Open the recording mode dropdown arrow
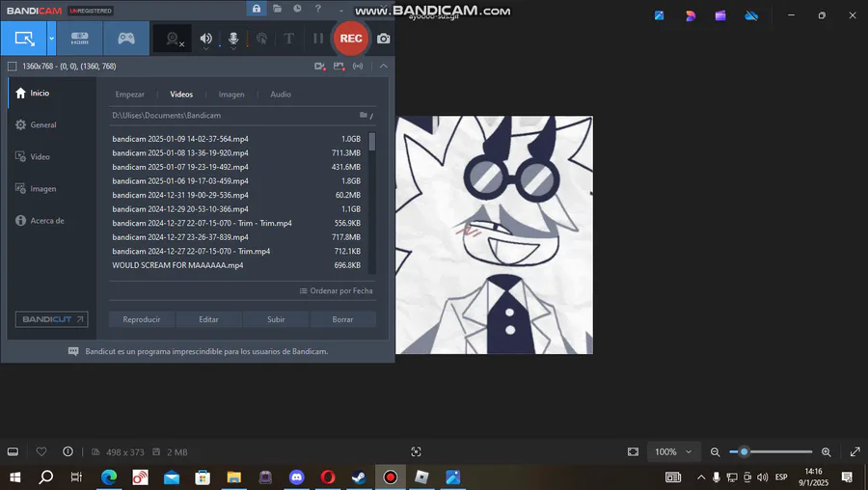Screen dimensions: 868x490 pos(51,39)
